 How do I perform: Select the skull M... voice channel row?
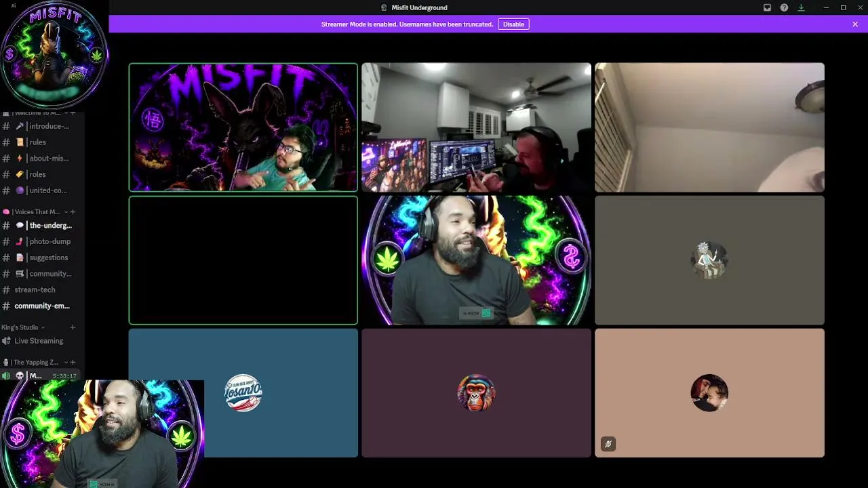[x=41, y=375]
